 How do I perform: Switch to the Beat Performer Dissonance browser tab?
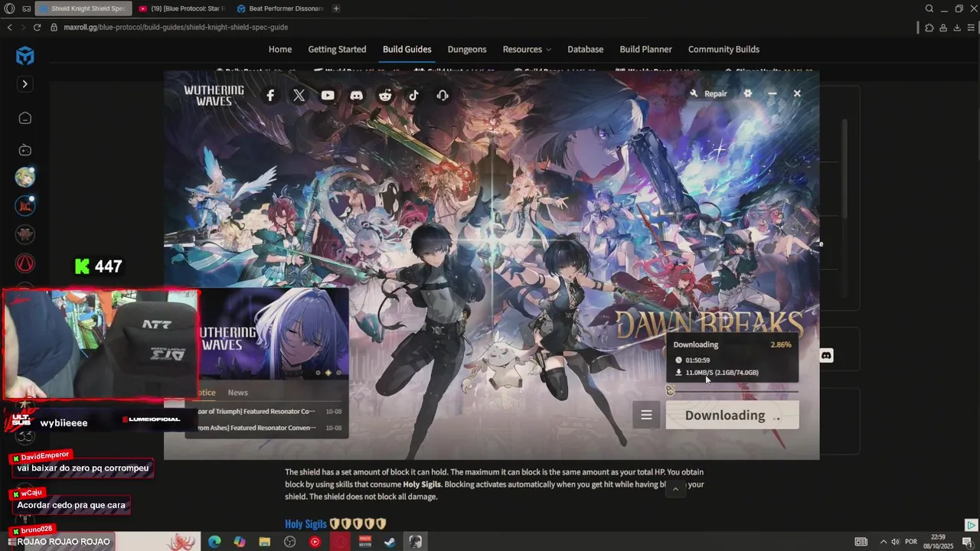280,8
